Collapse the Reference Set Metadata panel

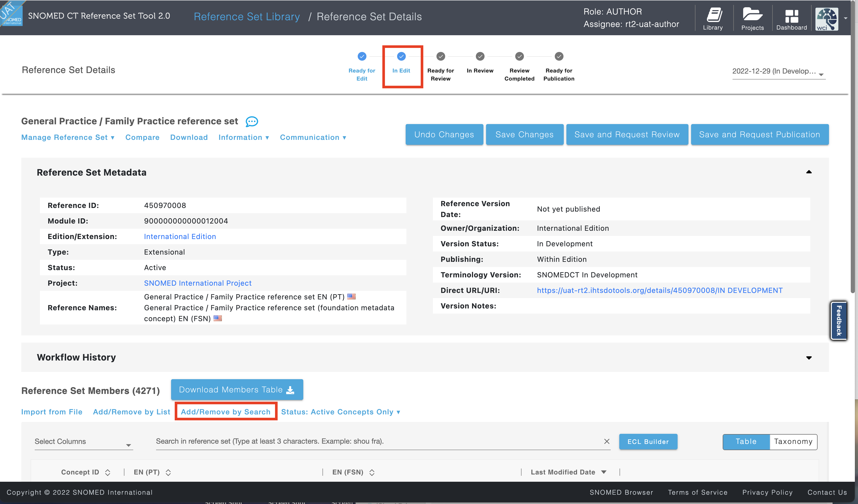[x=809, y=172]
